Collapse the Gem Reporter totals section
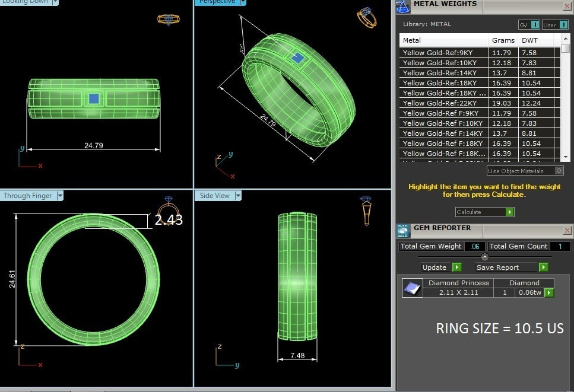The width and height of the screenshot is (574, 392). tap(484, 257)
